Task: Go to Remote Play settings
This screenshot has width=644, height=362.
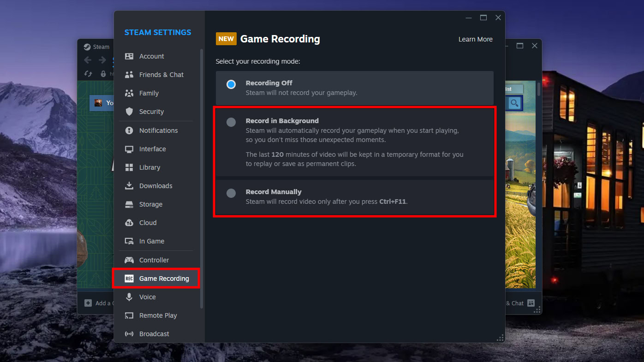Action: point(158,315)
